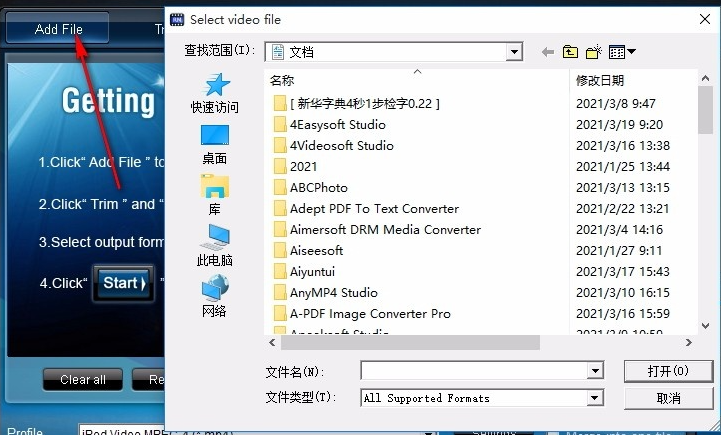Click the horizontal scrollbar thumb in file list
This screenshot has height=435, width=721.
pos(410,343)
